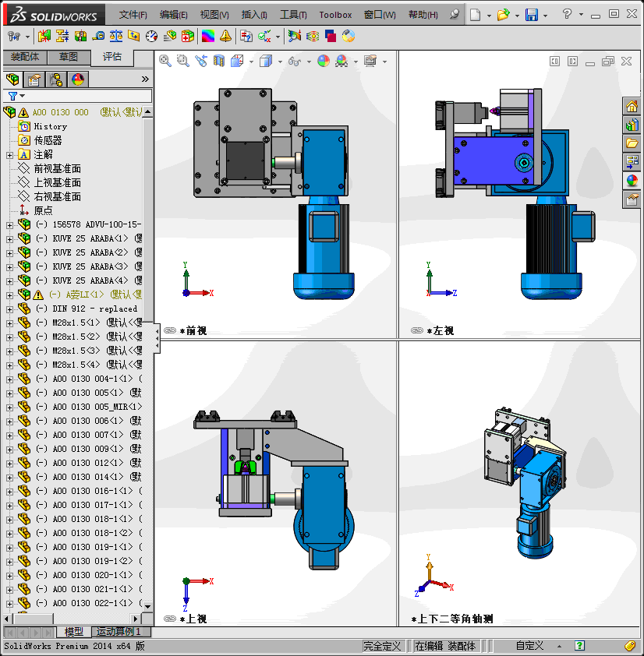The image size is (644, 656).
Task: Open Display Style dropdown arrow
Action: pos(280,62)
